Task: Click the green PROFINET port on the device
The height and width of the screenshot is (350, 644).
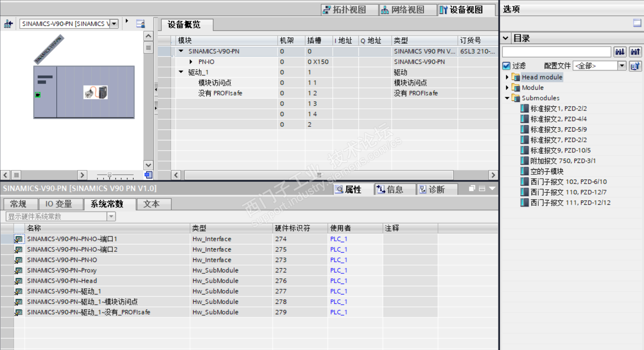Action: pos(38,95)
